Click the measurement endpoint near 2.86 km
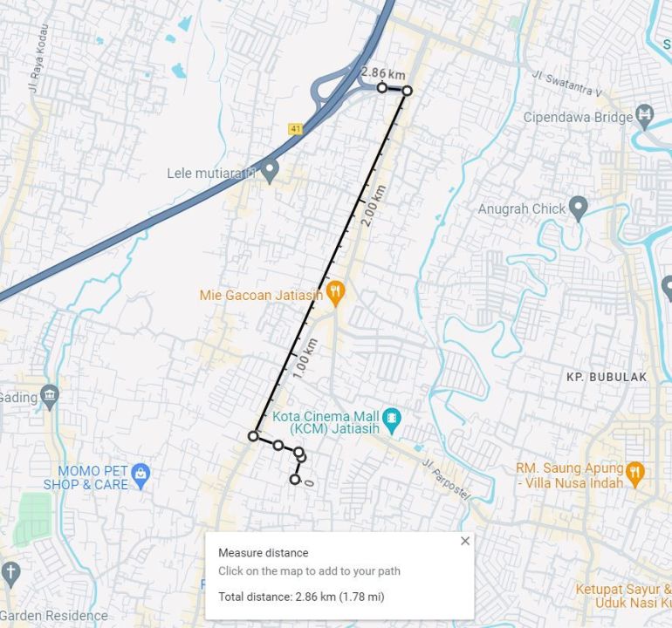This screenshot has height=628, width=672. pyautogui.click(x=382, y=88)
